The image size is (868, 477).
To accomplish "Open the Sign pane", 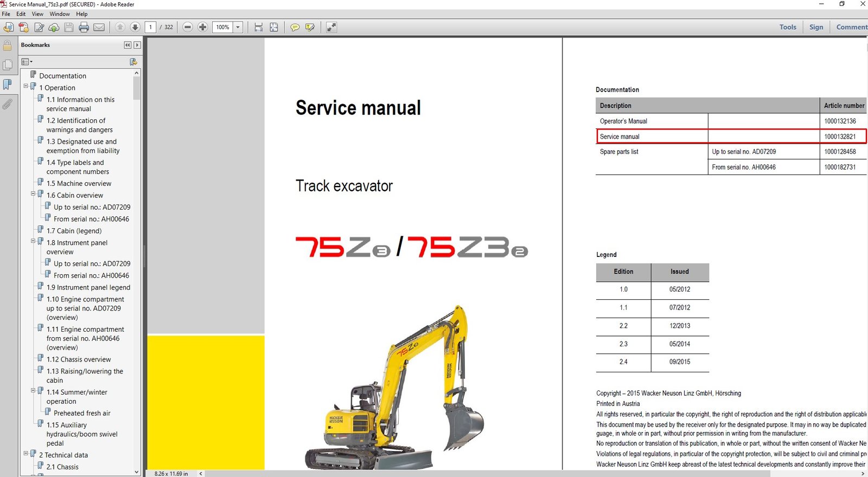I will tap(816, 27).
